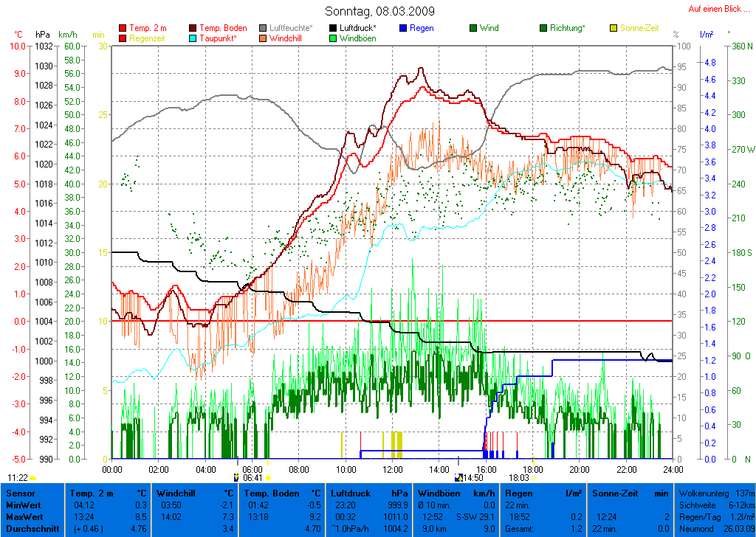Click the green Wind legend square
756x537 pixels.
(x=473, y=28)
